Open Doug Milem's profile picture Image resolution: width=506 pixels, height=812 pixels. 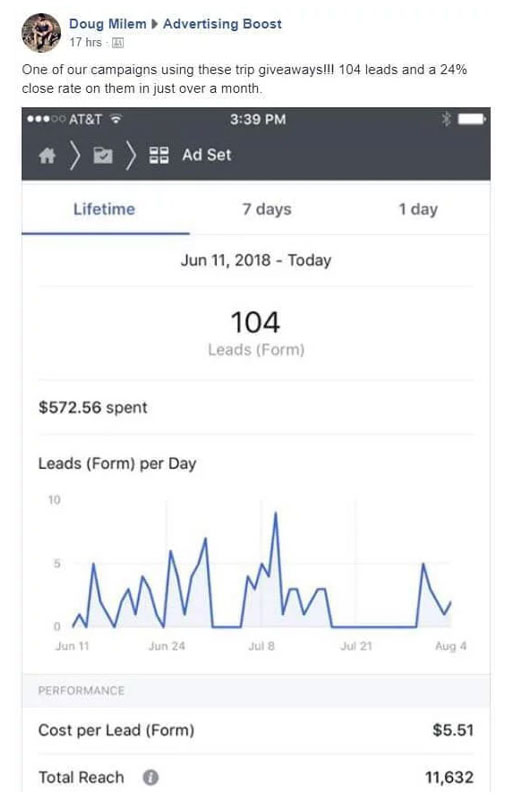pos(41,33)
